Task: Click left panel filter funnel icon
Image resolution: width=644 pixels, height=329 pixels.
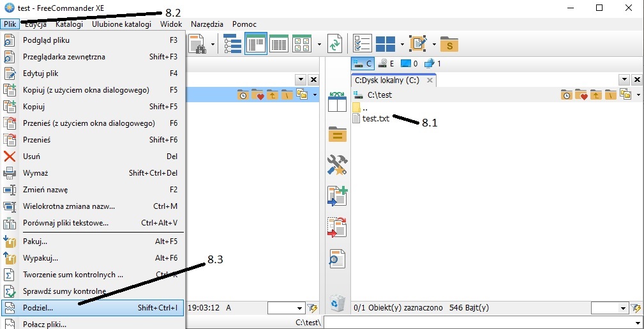Action: coord(312,308)
